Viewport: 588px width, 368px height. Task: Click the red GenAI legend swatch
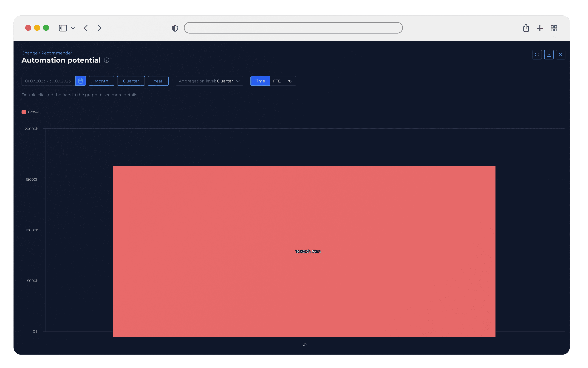click(x=24, y=112)
